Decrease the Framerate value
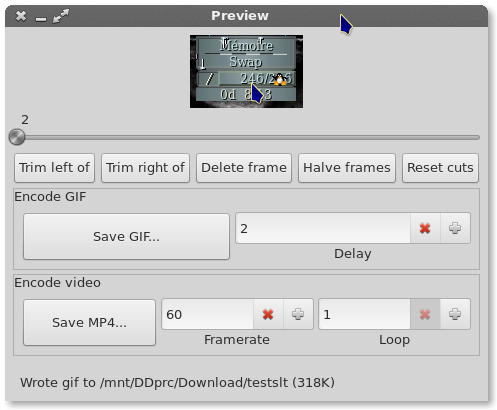The image size is (497, 410). [268, 314]
